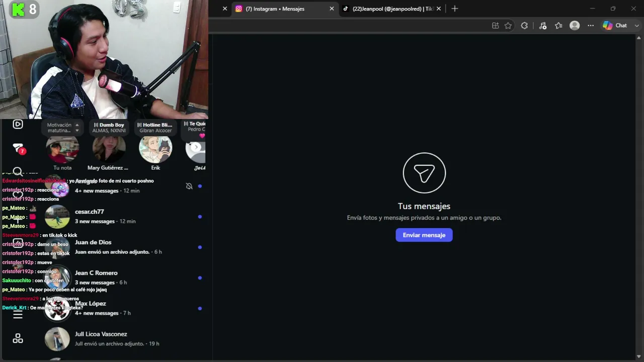This screenshot has height=362, width=644.
Task: Click Enviar mensaje button
Action: point(424,235)
